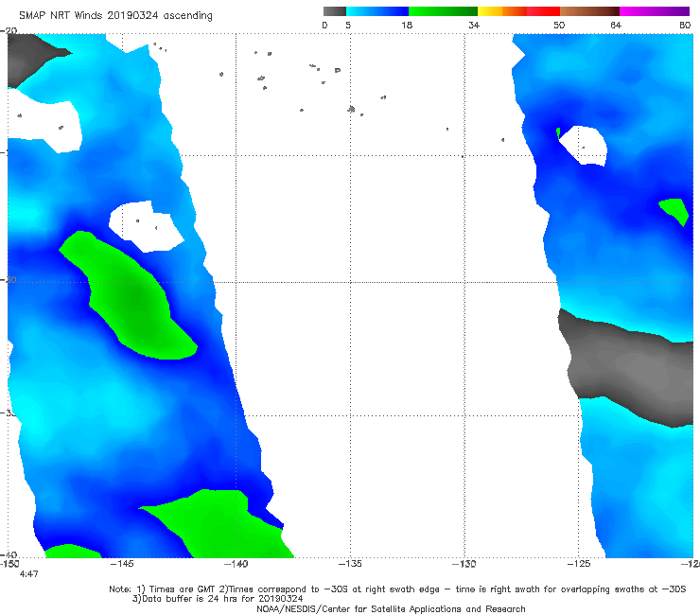Click the magenta-purple 64-80 color bar segment
This screenshot has width=700, height=615.
pos(655,11)
